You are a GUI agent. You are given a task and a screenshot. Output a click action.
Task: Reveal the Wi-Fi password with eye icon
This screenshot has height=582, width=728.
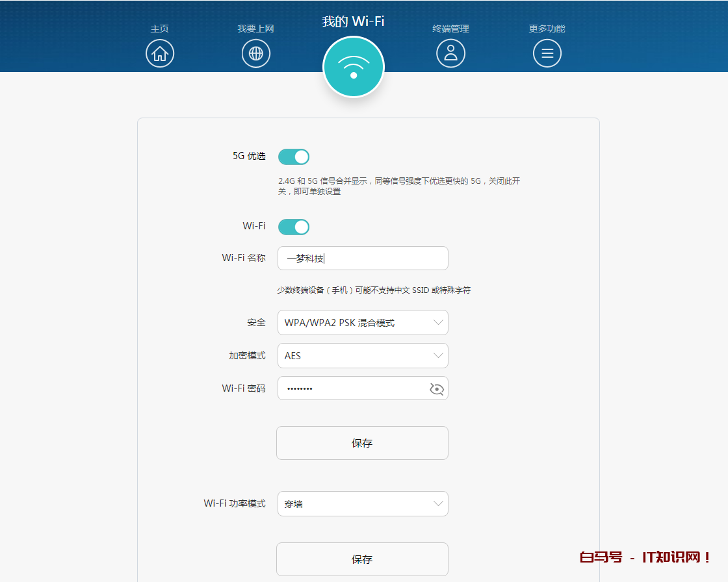pos(436,388)
